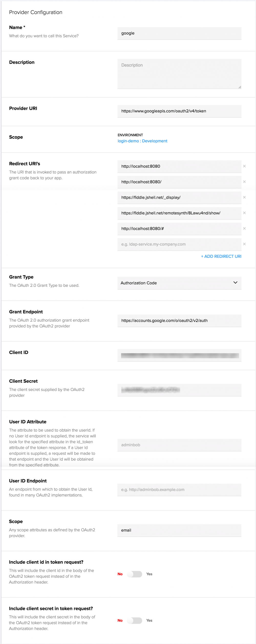Image resolution: width=256 pixels, height=644 pixels.
Task: Remove the http://localhost:8080/# redirect URI
Action: (x=244, y=228)
